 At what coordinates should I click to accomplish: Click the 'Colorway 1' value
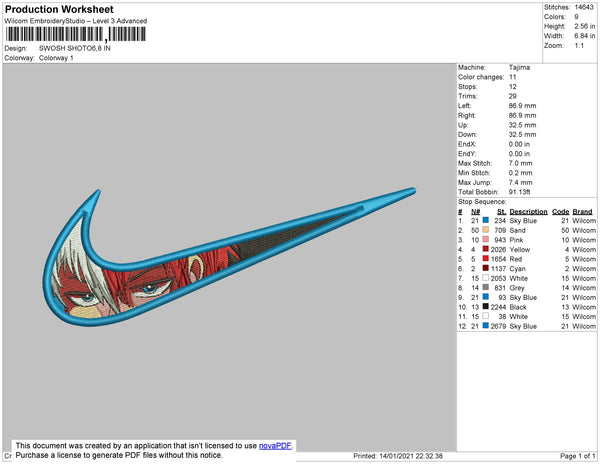click(x=56, y=58)
